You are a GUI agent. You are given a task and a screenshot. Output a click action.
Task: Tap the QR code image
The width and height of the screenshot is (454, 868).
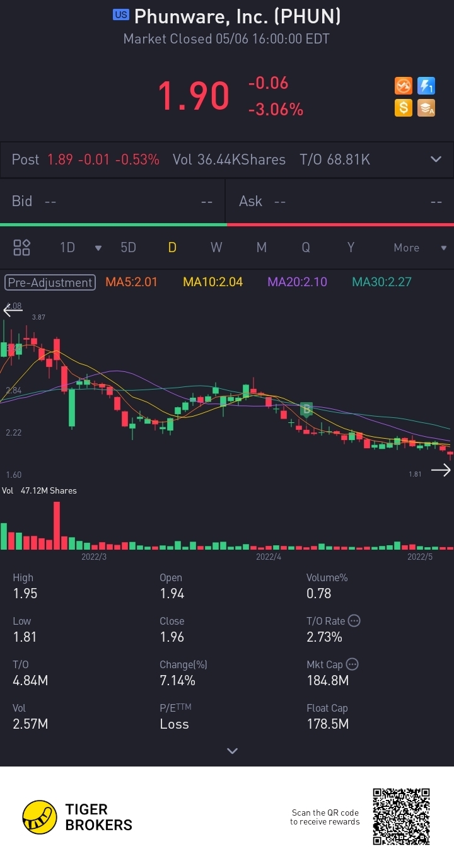click(401, 817)
